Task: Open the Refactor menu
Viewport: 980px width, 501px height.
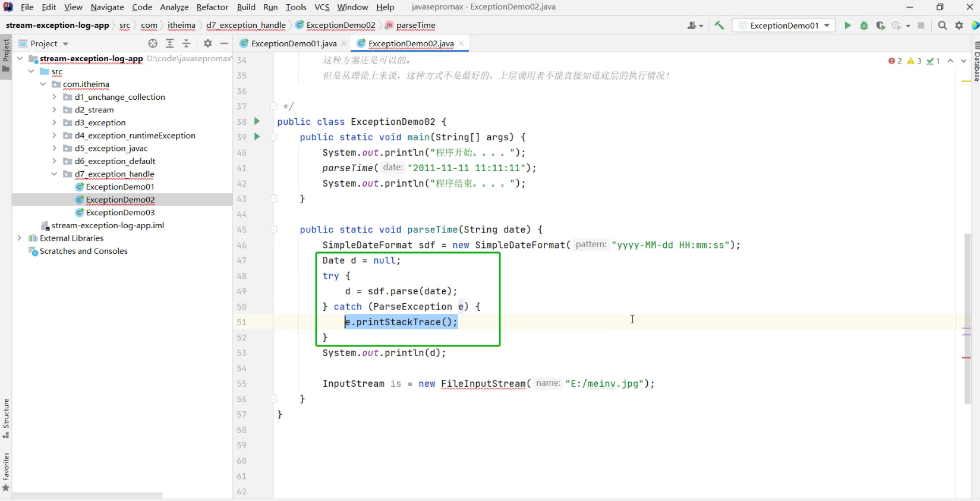Action: coord(212,7)
